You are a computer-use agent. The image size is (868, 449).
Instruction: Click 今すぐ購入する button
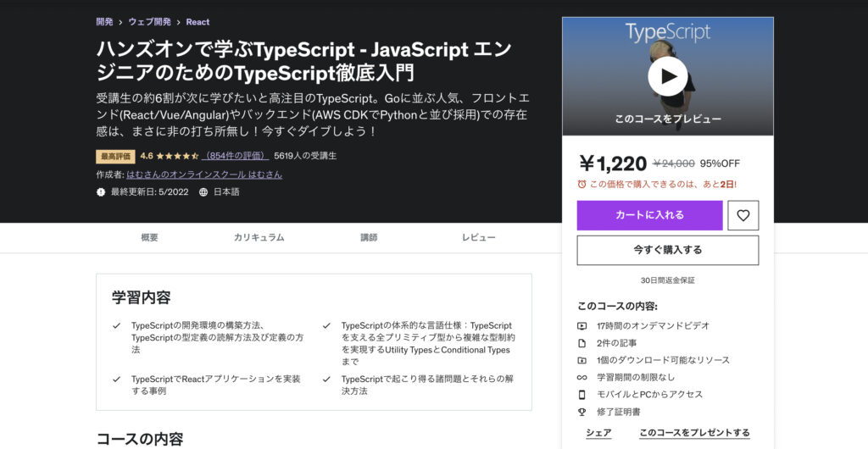pos(668,250)
